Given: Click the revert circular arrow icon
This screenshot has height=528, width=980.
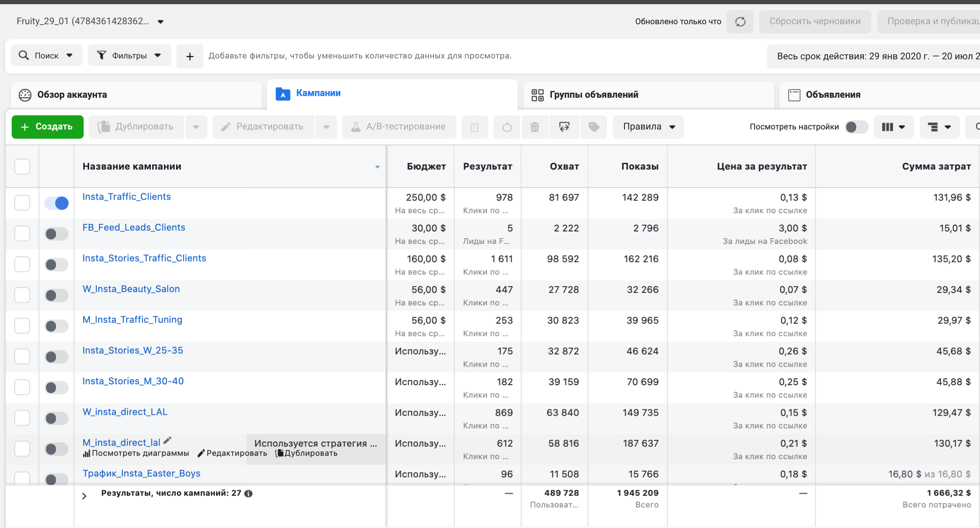Looking at the screenshot, I should click(x=507, y=127).
